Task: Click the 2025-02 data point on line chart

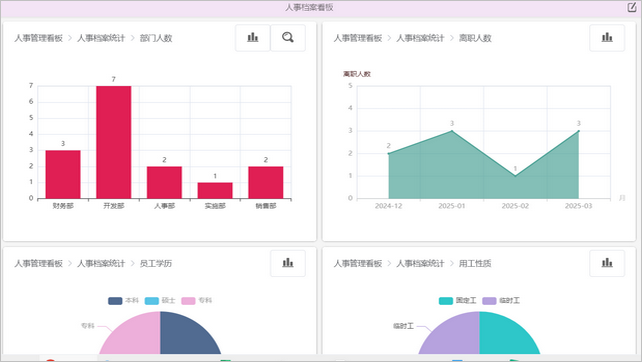Action: 515,176
